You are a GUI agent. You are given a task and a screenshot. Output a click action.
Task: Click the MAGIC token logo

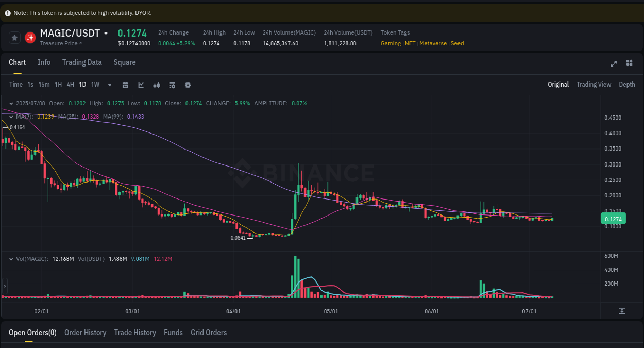click(x=30, y=37)
